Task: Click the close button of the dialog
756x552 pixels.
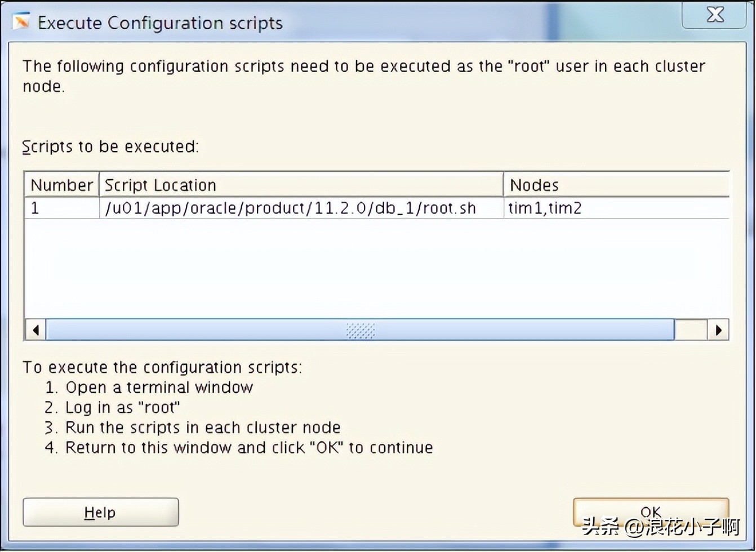Action: 714,15
